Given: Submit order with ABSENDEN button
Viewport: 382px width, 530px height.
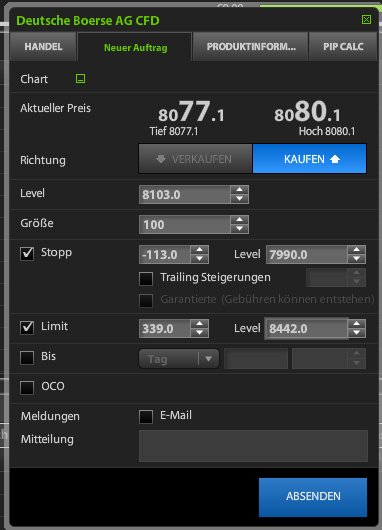Looking at the screenshot, I should (x=313, y=497).
